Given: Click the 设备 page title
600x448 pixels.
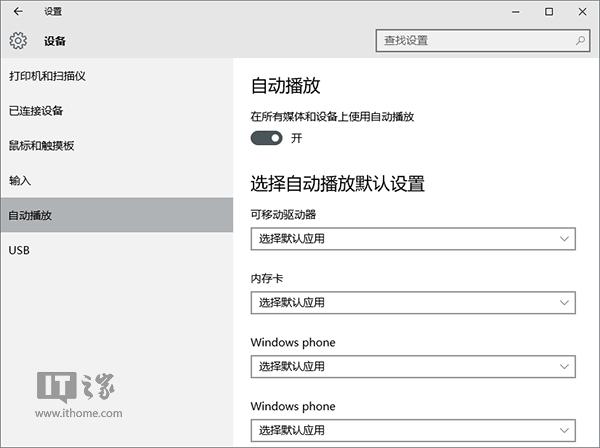Looking at the screenshot, I should tap(55, 41).
